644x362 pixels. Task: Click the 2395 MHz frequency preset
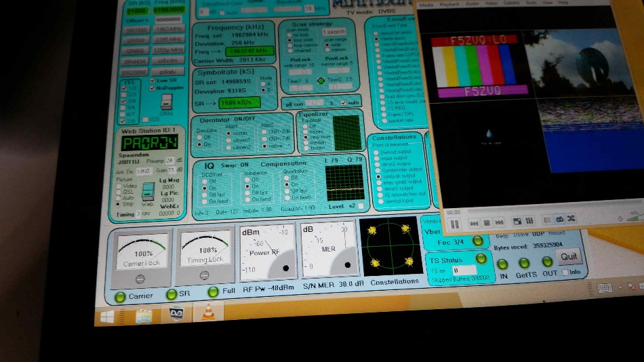point(169,39)
